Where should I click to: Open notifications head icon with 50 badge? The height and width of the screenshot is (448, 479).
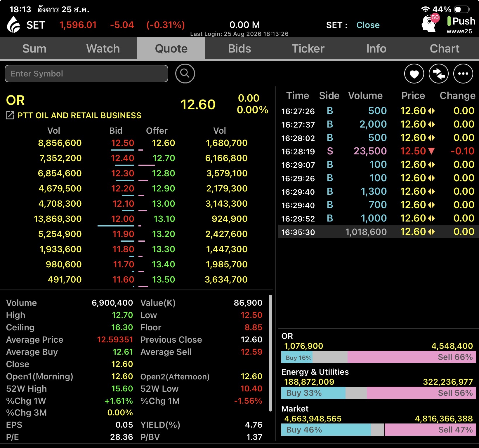click(429, 23)
